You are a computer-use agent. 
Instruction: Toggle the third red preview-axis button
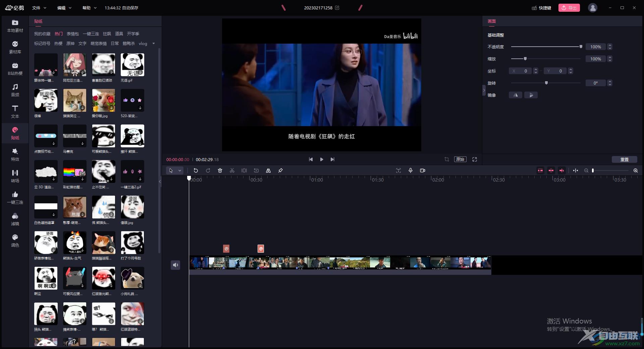coord(562,170)
